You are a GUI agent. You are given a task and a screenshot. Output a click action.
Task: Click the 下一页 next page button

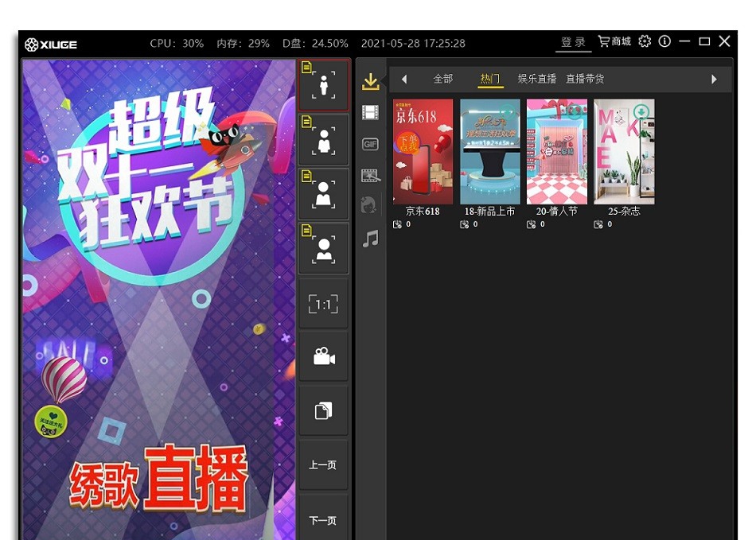point(323,519)
